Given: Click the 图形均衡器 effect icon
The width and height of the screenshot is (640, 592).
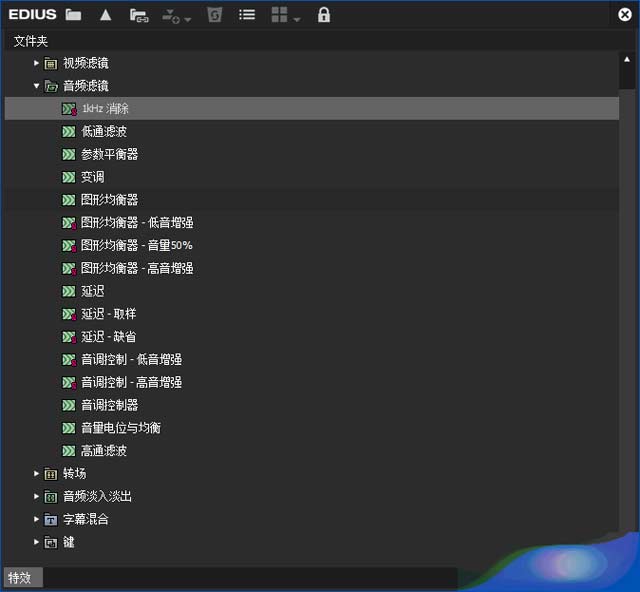Looking at the screenshot, I should (69, 200).
